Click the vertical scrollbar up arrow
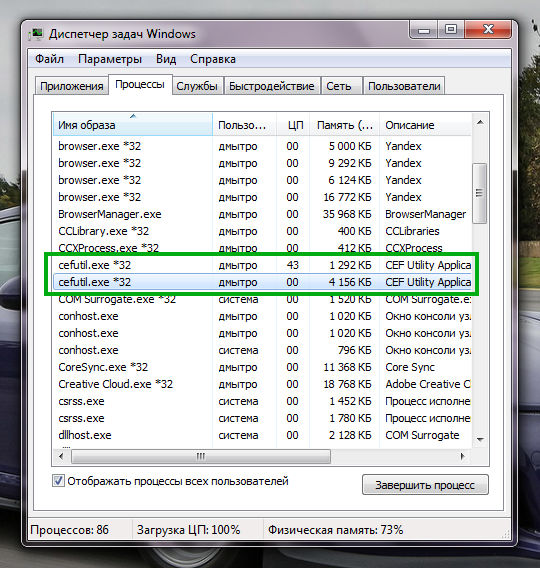This screenshot has height=568, width=540. 480,122
